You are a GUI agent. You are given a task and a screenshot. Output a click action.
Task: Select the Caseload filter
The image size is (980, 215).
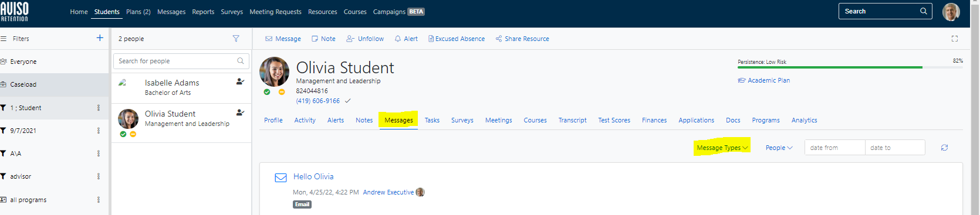(x=54, y=84)
